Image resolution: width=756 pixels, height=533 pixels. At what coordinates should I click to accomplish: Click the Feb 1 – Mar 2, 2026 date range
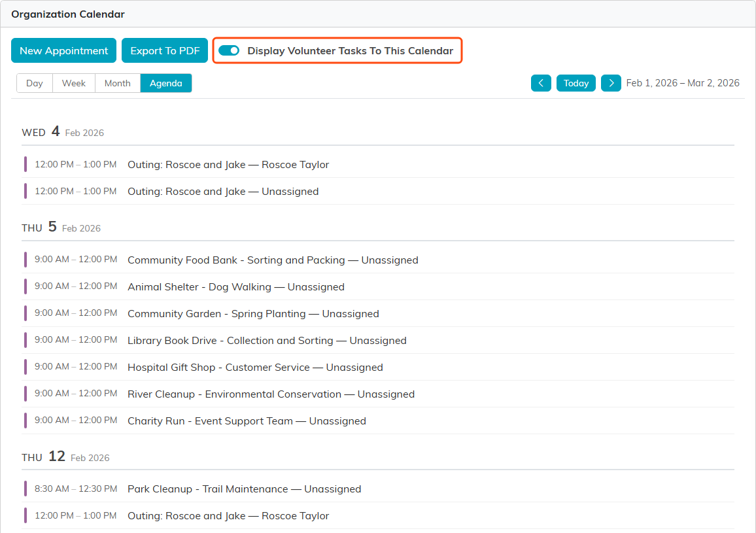pyautogui.click(x=683, y=83)
